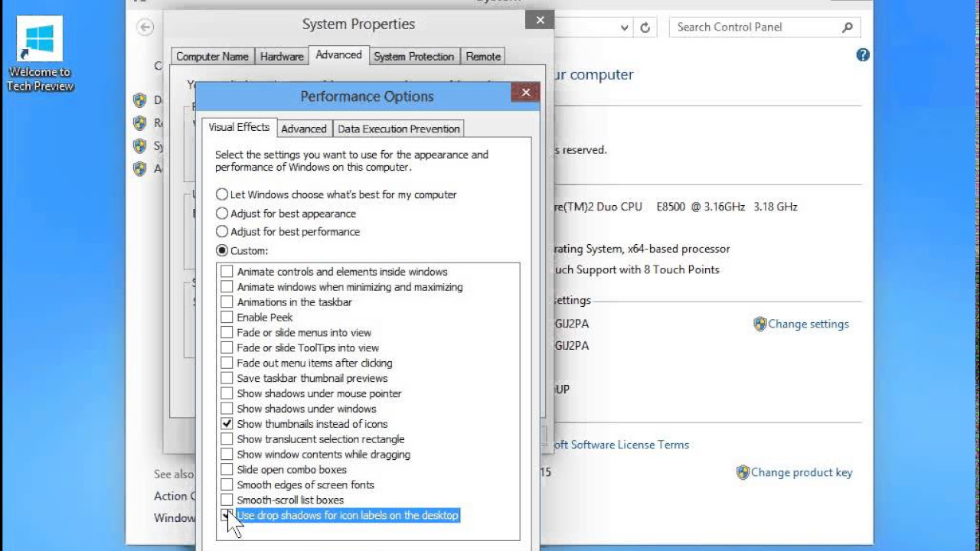
Task: Open the Advanced tab in Performance Options
Action: coord(304,129)
